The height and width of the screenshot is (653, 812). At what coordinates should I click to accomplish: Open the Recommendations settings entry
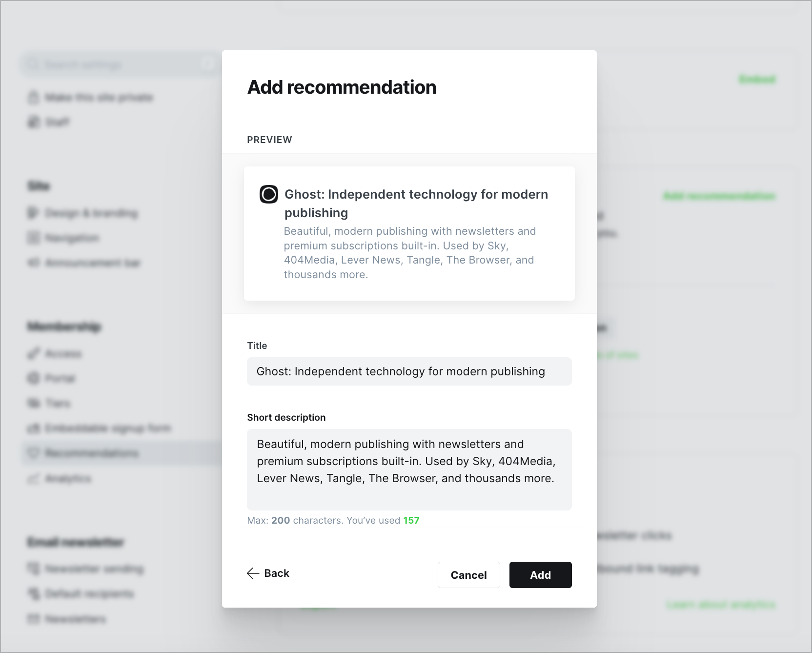coord(91,453)
